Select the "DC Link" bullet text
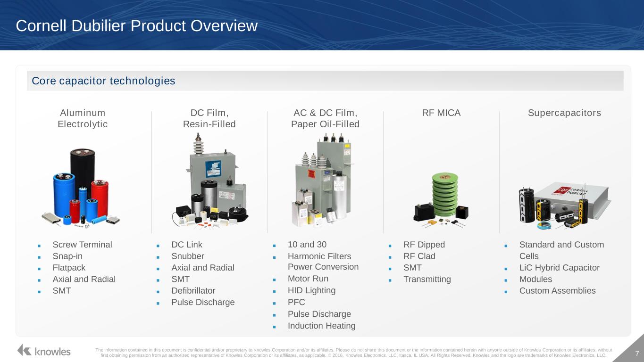 [x=187, y=245]
